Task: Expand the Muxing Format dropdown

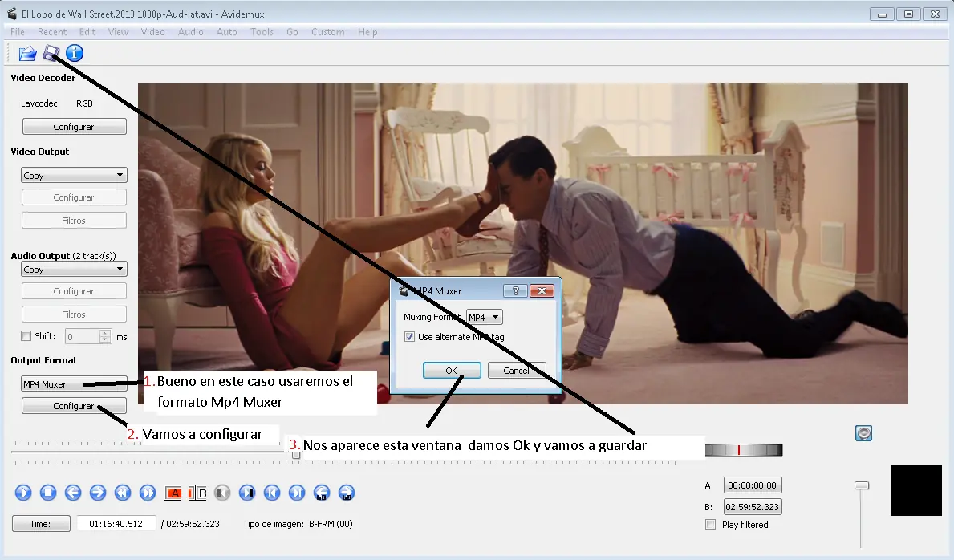Action: point(485,317)
